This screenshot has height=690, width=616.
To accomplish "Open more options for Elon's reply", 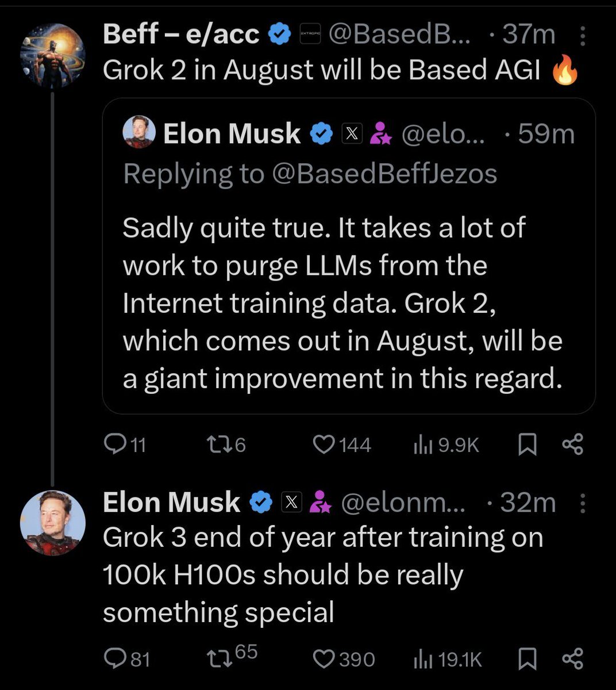I will (x=583, y=503).
